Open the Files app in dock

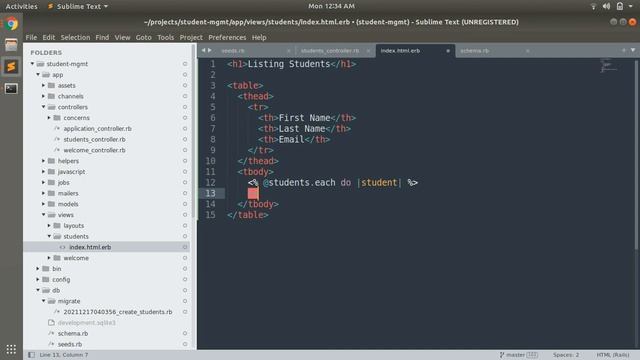point(11,45)
